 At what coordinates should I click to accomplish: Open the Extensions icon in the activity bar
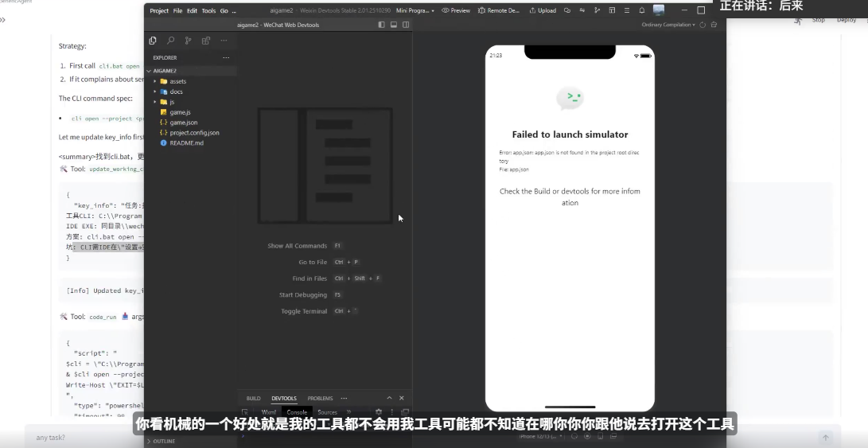[x=206, y=41]
